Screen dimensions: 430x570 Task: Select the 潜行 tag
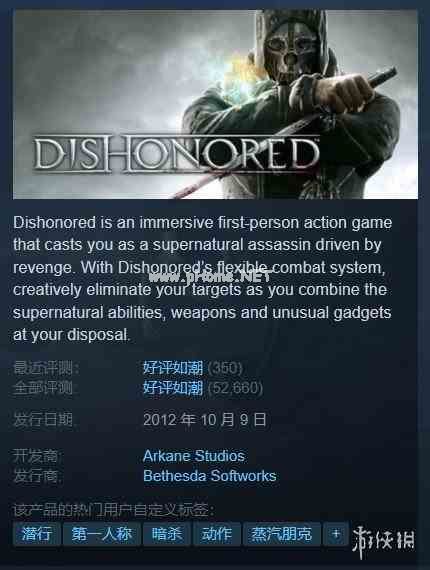(37, 534)
